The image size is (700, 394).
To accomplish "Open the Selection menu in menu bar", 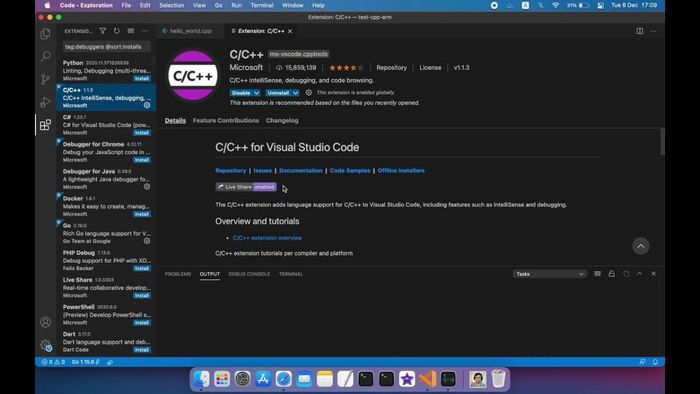I will tap(171, 5).
